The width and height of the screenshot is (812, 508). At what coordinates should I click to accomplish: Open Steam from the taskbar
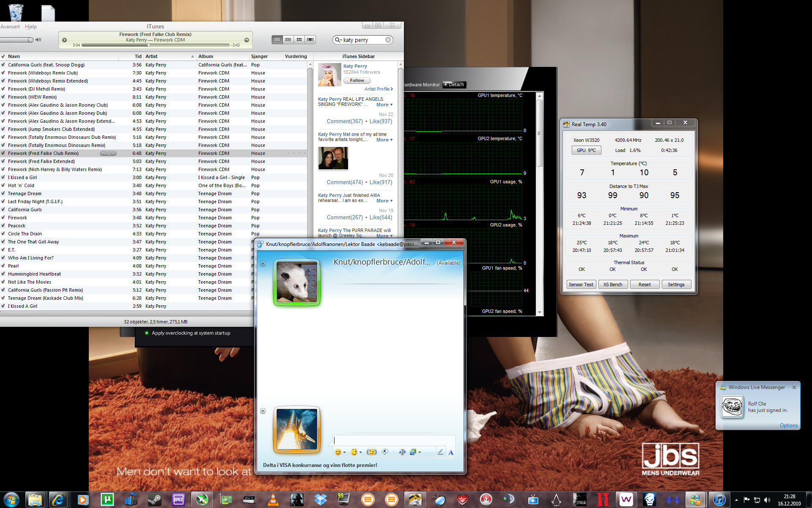pos(154,500)
